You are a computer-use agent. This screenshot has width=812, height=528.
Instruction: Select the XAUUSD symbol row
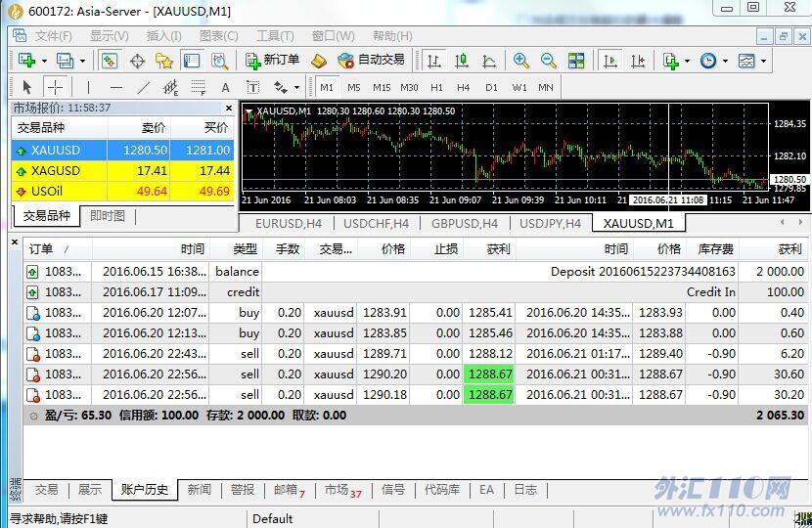pyautogui.click(x=122, y=151)
